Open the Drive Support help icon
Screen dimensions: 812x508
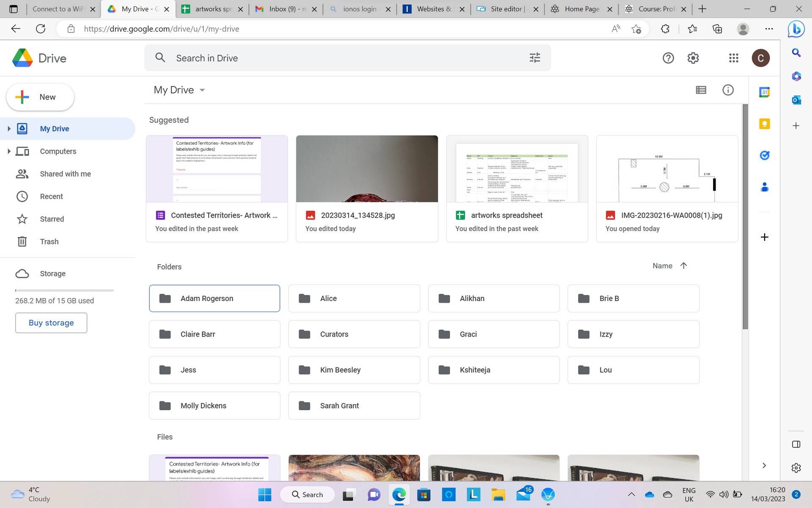[x=668, y=58]
